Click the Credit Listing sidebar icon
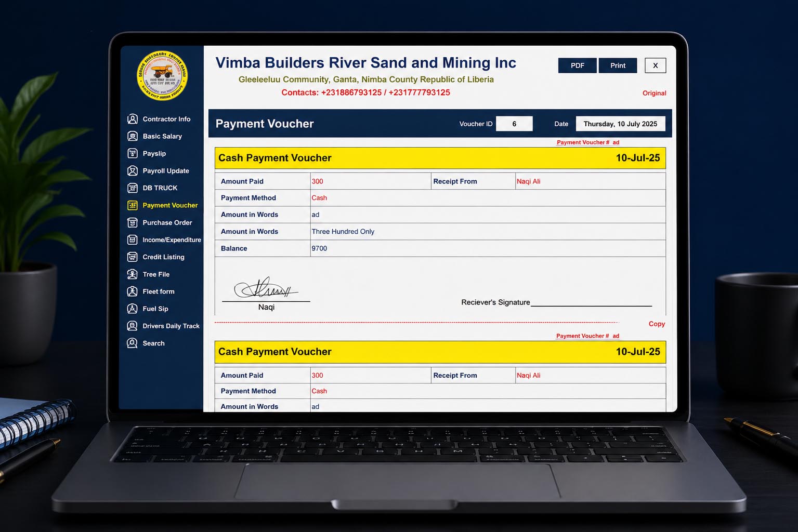The height and width of the screenshot is (532, 798). coord(133,257)
